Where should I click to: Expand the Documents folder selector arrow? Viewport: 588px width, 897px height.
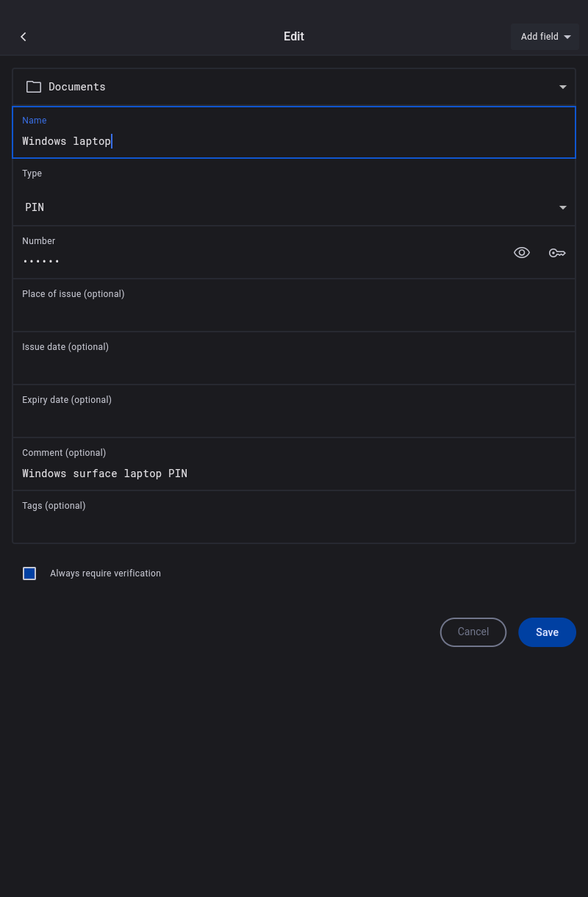[x=563, y=87]
